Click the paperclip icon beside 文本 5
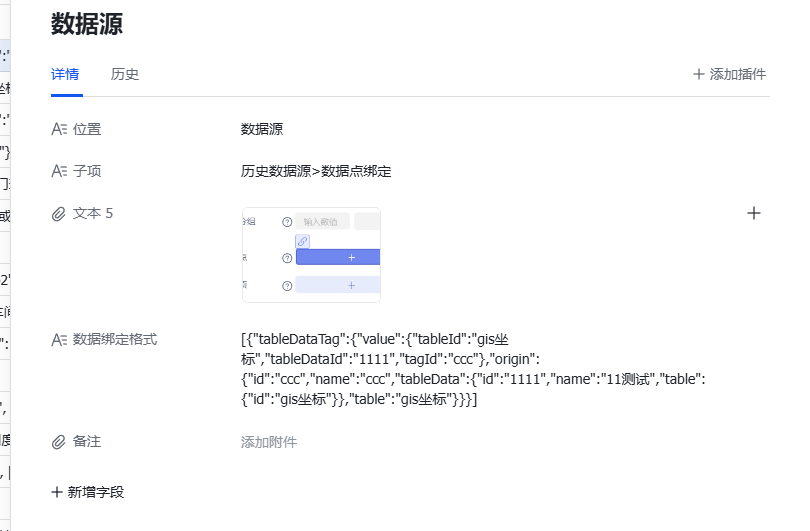Image resolution: width=810 pixels, height=531 pixels. tap(58, 213)
